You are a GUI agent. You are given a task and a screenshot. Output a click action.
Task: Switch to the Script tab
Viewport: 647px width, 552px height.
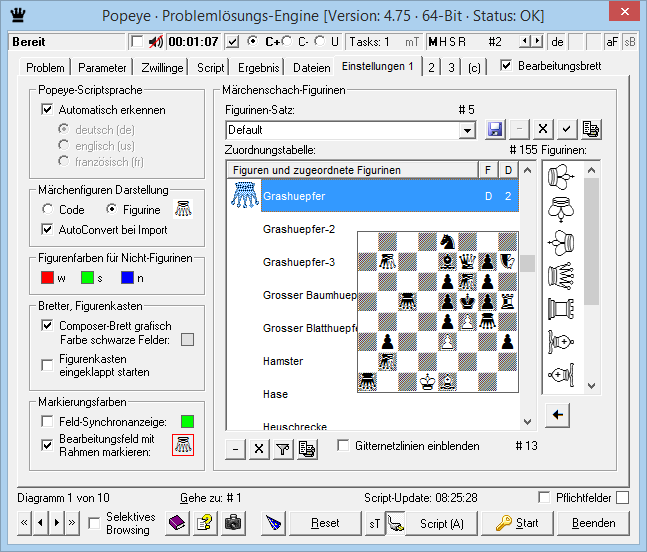(210, 68)
